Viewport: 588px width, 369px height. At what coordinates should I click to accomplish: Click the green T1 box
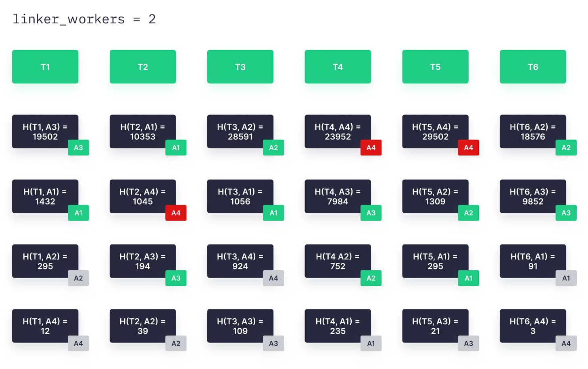(45, 67)
